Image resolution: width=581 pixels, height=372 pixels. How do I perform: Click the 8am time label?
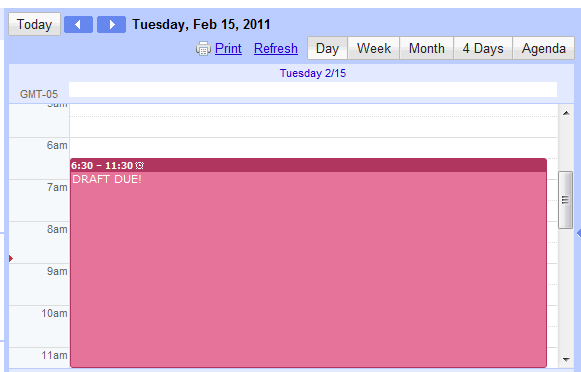click(57, 229)
